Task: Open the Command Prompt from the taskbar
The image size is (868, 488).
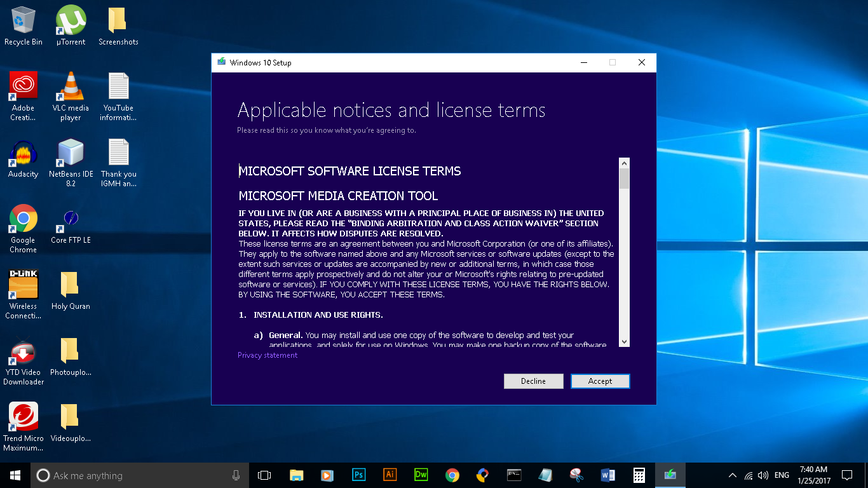Action: pyautogui.click(x=514, y=475)
